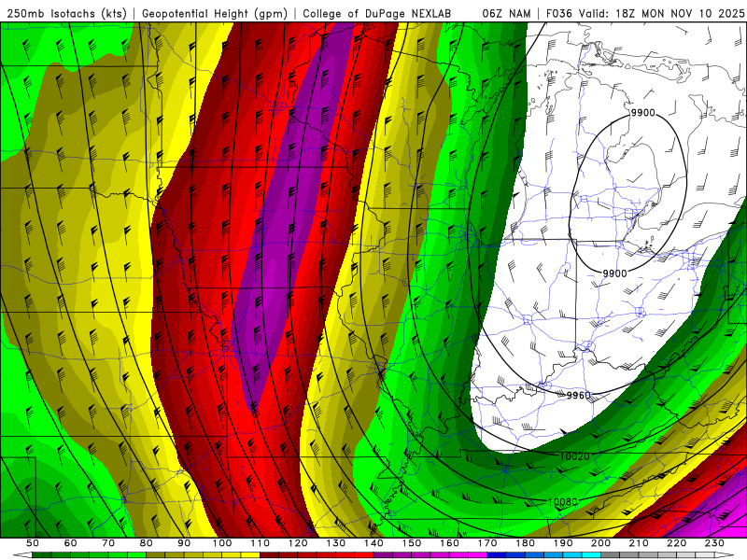The height and width of the screenshot is (560, 747).
Task: Click the "F036 Valid: 18Z MON NOV 10 2025" text
Action: [645, 14]
